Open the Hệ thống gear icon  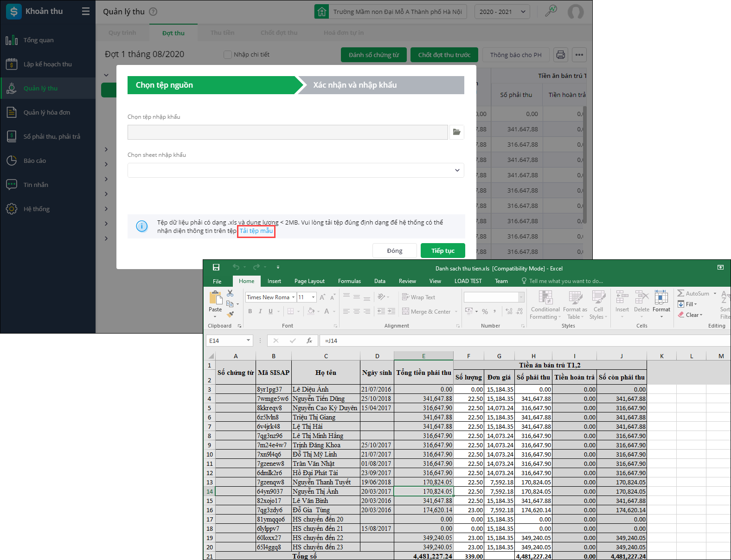tap(12, 209)
